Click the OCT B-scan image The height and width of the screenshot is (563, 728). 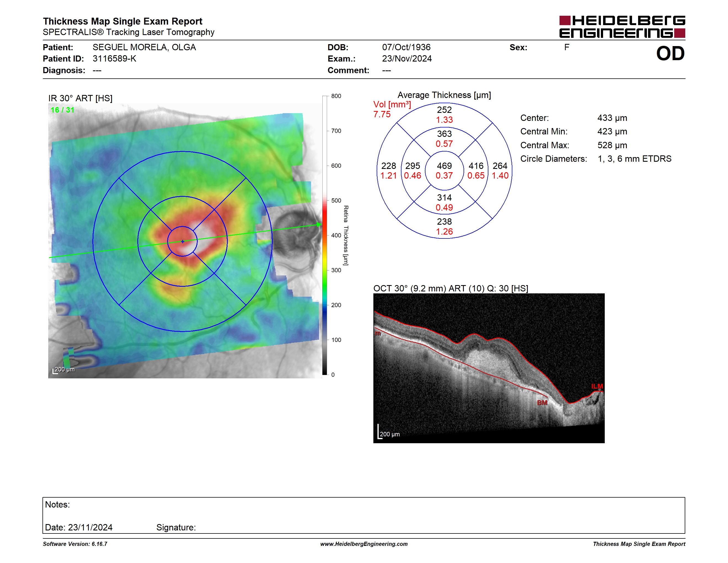click(489, 368)
